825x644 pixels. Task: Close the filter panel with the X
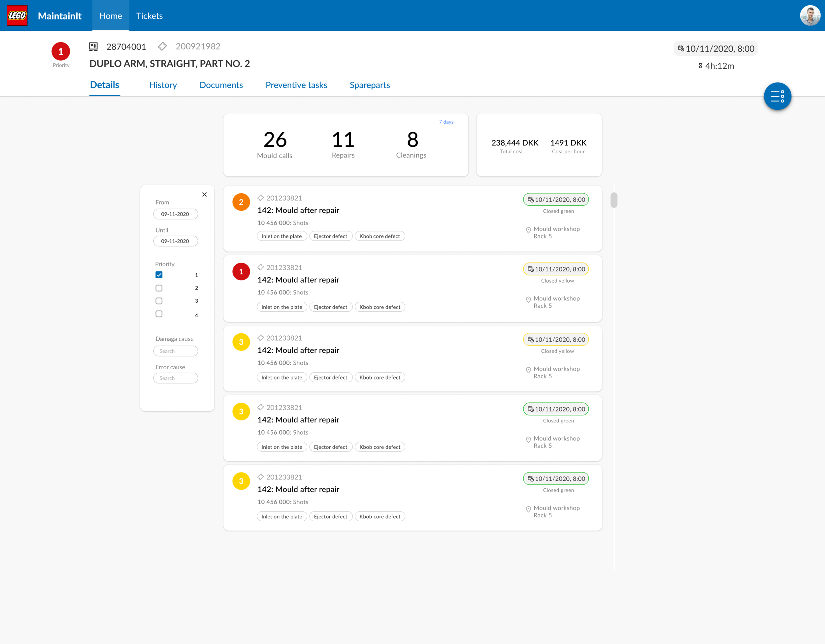204,195
